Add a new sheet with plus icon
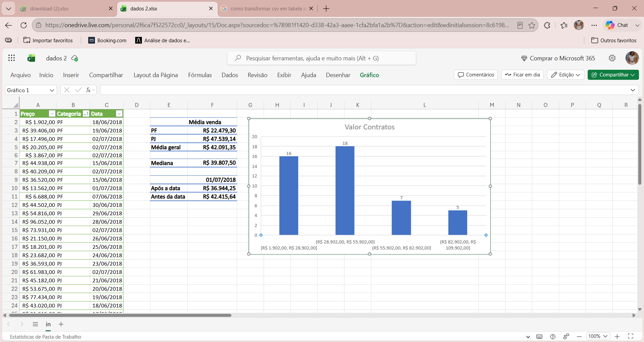644x342 pixels. tap(61, 324)
